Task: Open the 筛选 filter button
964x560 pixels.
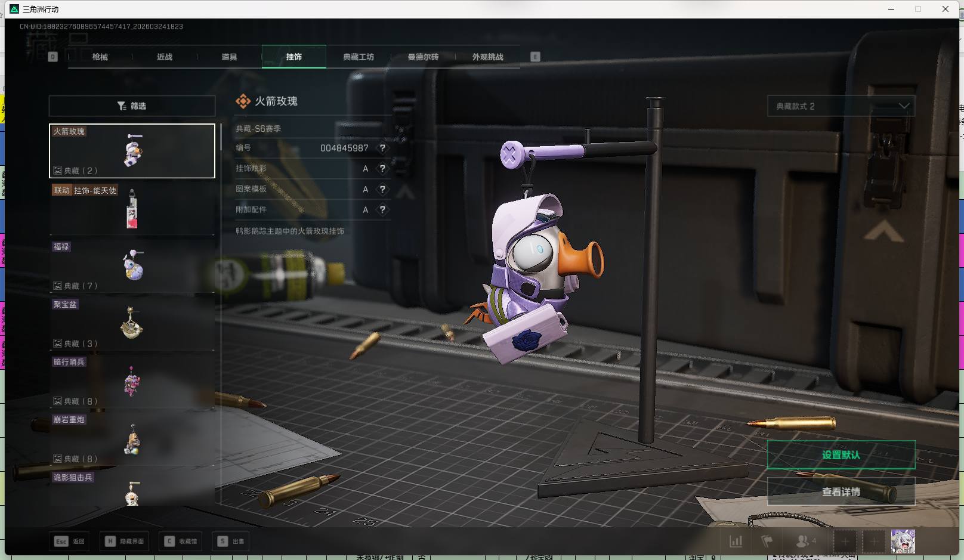Action: (132, 106)
